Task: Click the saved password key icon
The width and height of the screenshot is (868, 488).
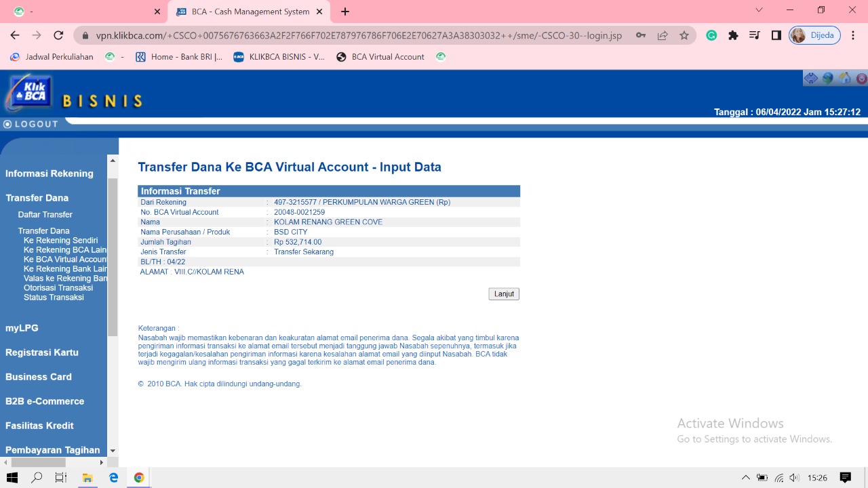Action: point(641,35)
